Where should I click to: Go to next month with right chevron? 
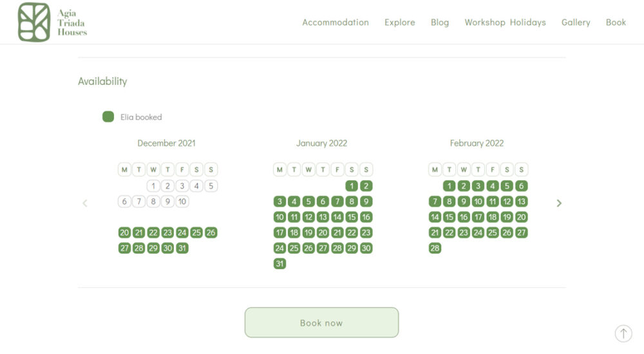[x=559, y=203]
